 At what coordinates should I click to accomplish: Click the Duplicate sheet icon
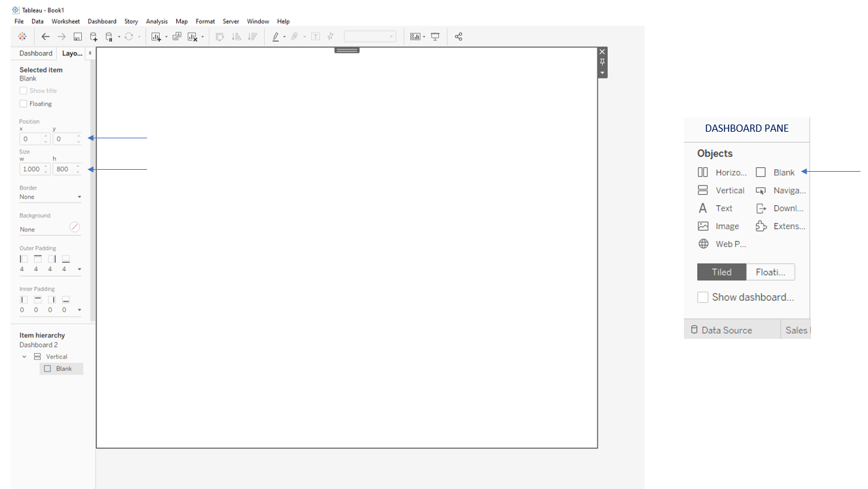[x=177, y=37]
